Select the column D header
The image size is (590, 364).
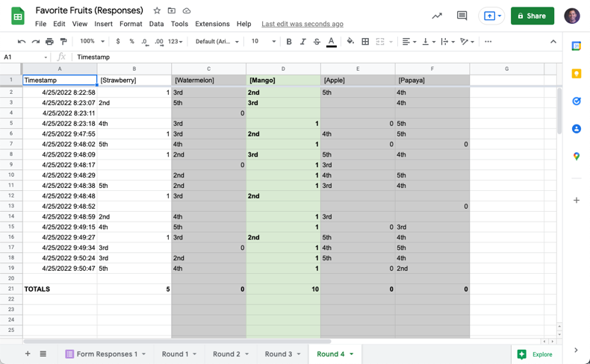coord(283,69)
